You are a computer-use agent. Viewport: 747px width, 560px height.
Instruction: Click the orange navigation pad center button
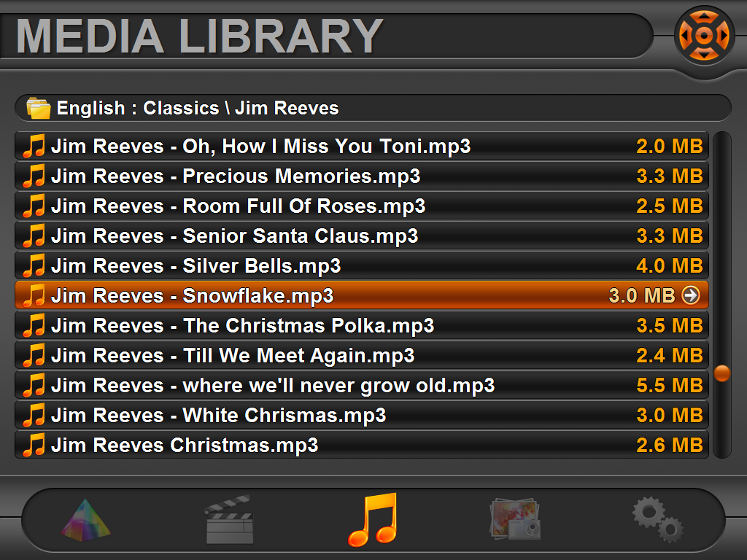pyautogui.click(x=704, y=35)
